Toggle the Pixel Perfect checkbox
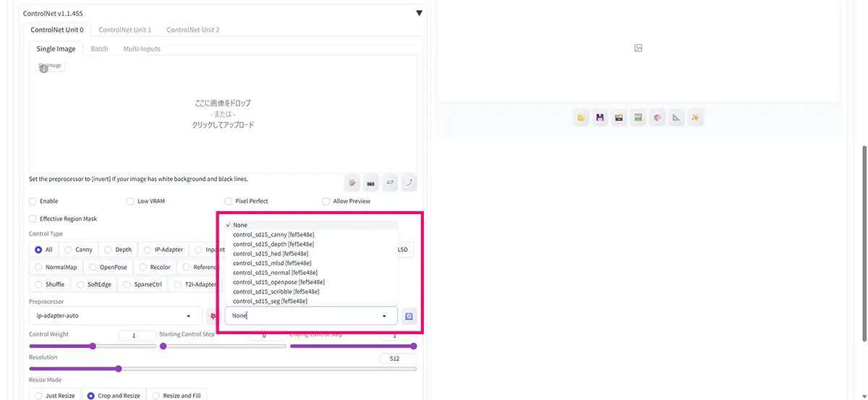Image resolution: width=868 pixels, height=400 pixels. (x=229, y=201)
